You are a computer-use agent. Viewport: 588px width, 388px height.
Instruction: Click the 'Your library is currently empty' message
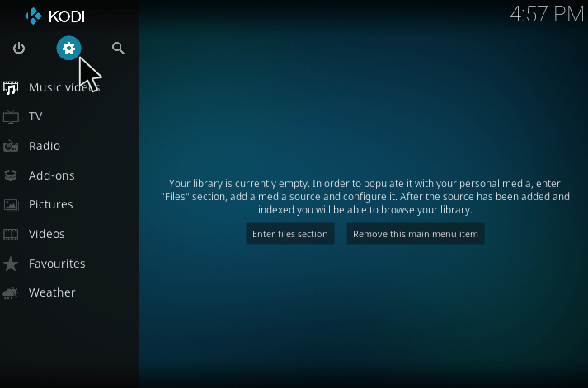pos(365,197)
